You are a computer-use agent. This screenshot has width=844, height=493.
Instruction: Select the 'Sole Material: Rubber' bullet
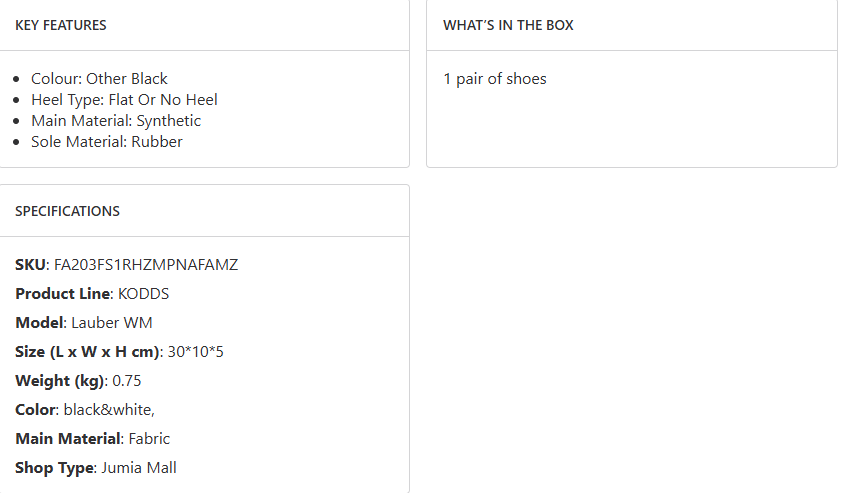pyautogui.click(x=107, y=142)
